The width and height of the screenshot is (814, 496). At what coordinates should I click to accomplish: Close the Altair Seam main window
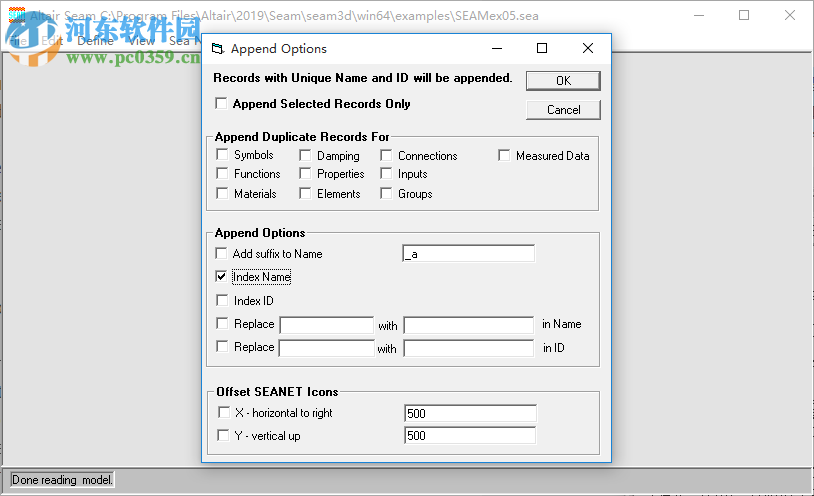(x=790, y=15)
